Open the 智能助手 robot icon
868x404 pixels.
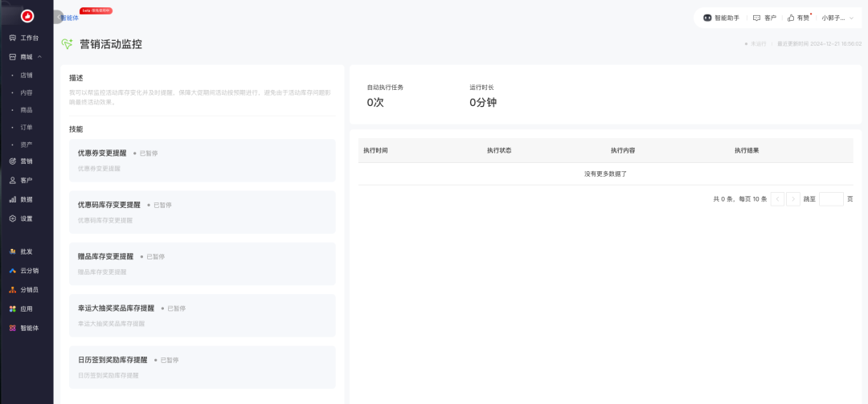pyautogui.click(x=707, y=18)
